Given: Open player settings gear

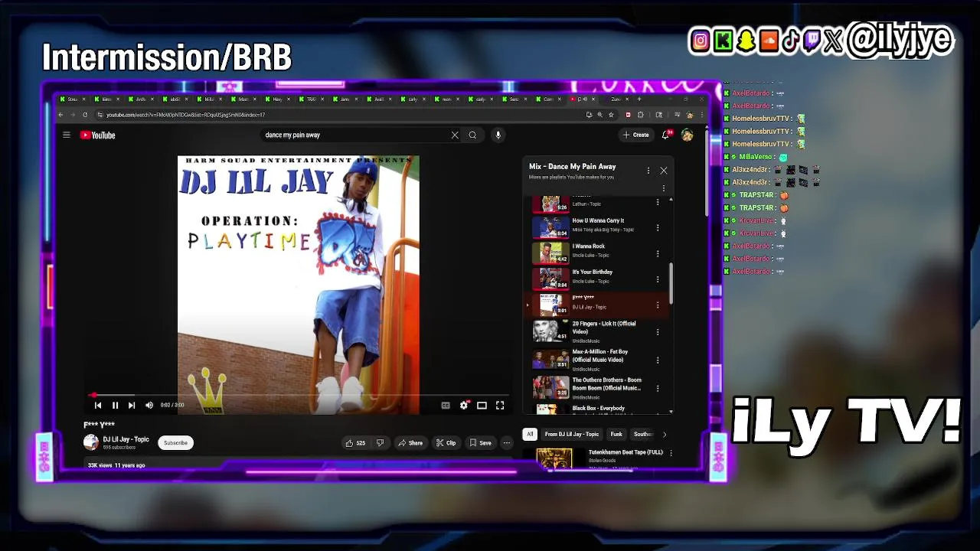Looking at the screenshot, I should 463,406.
